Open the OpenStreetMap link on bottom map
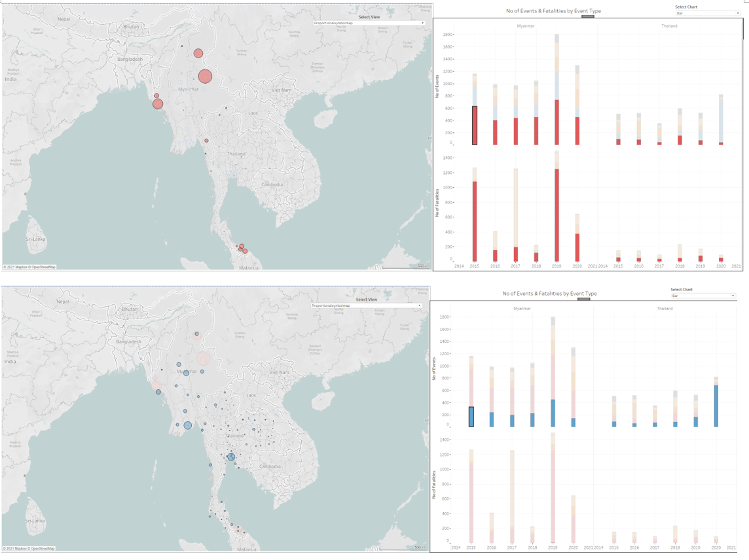 pos(42,548)
